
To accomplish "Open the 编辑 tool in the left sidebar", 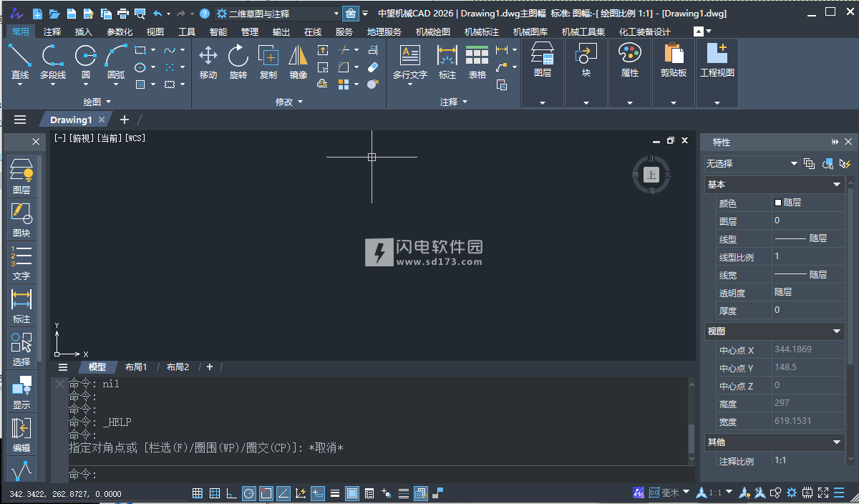I will point(21,435).
